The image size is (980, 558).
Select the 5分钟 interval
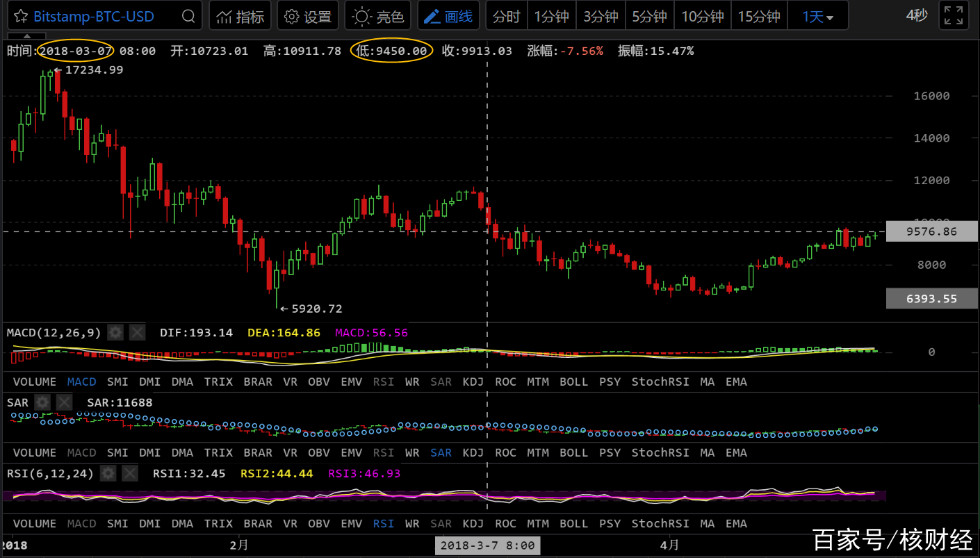pyautogui.click(x=649, y=16)
